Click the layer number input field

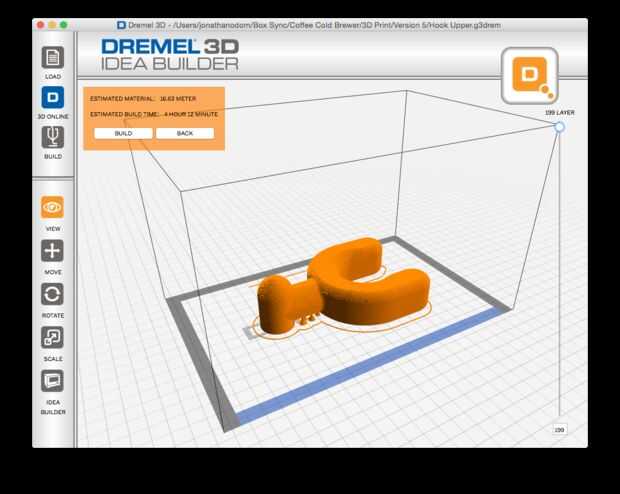pos(559,430)
